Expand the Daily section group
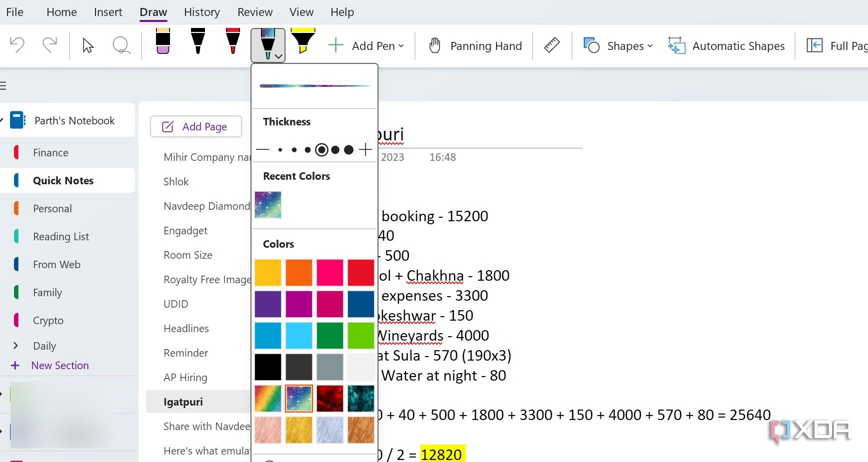The width and height of the screenshot is (868, 462). pos(15,346)
